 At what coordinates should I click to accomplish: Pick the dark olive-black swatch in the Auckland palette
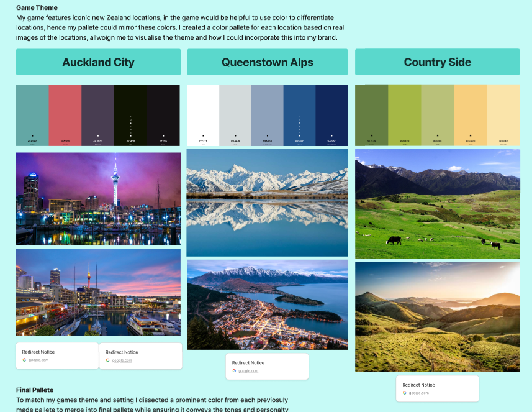pos(130,115)
